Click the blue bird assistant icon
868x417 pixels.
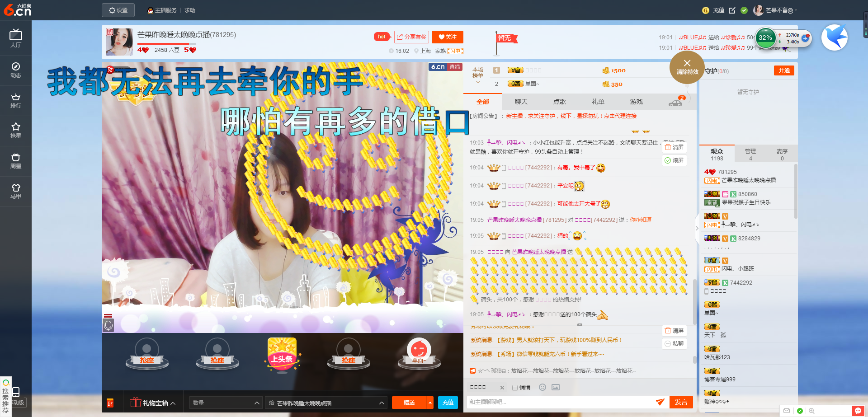[x=834, y=37]
